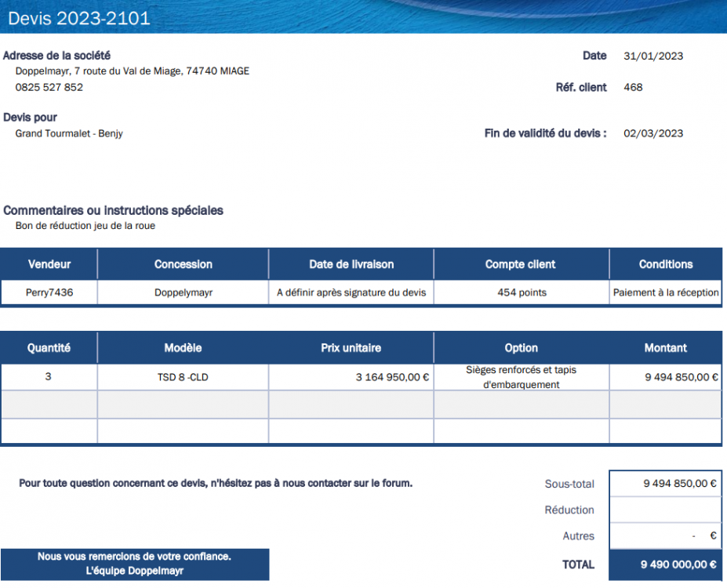Select validity end date 02/03/2023
727x588 pixels.
point(652,133)
